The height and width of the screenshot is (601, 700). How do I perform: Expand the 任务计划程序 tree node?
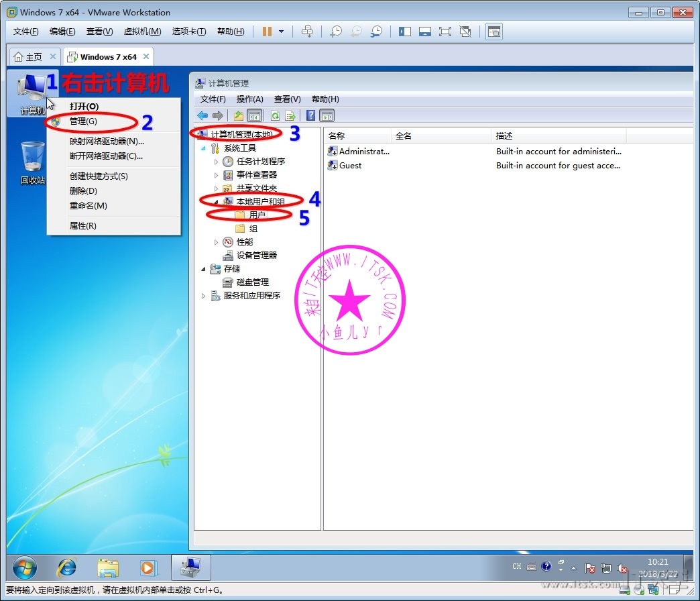coord(216,162)
